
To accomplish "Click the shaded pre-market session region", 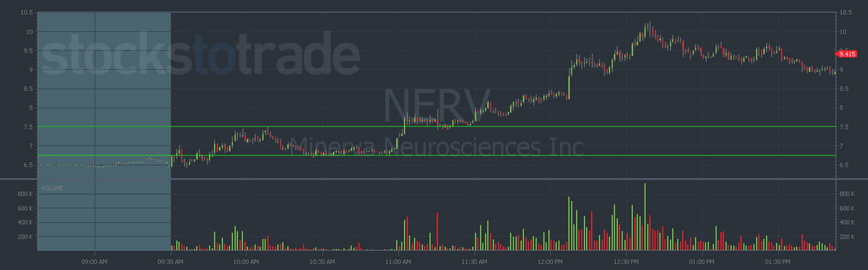I will pyautogui.click(x=104, y=131).
